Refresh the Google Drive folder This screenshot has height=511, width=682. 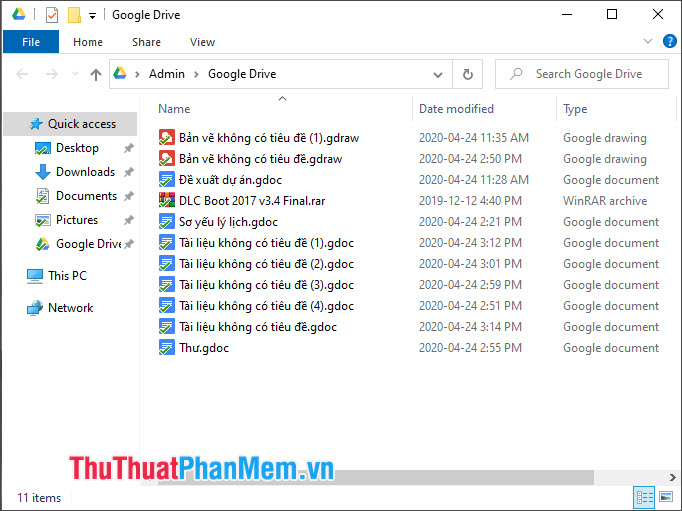point(468,74)
